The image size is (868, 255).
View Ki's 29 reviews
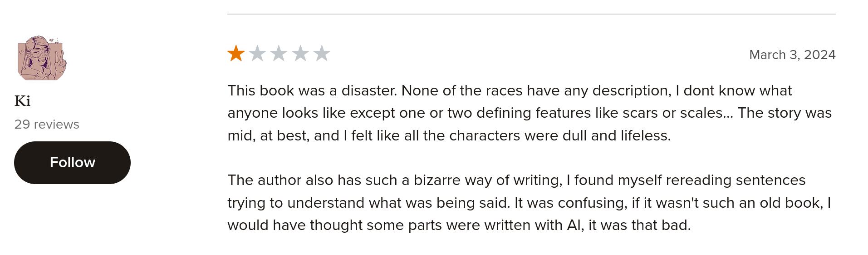click(x=47, y=124)
